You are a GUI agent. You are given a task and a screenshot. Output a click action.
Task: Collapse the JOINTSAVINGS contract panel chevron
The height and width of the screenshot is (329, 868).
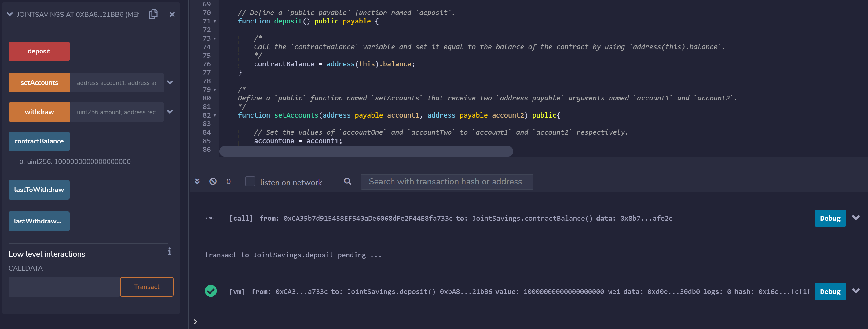pos(10,14)
